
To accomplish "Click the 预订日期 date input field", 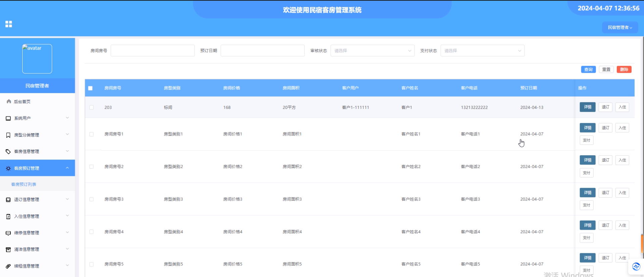I will coord(262,51).
